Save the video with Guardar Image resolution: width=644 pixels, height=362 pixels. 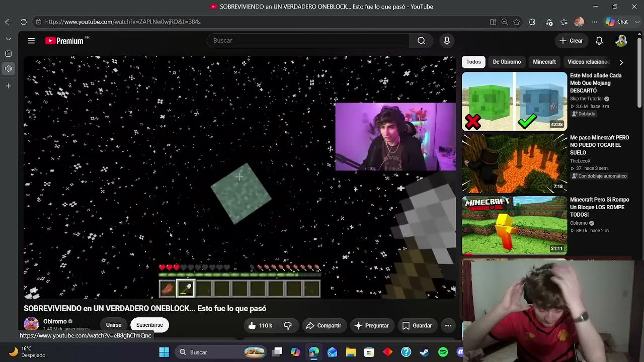417,325
